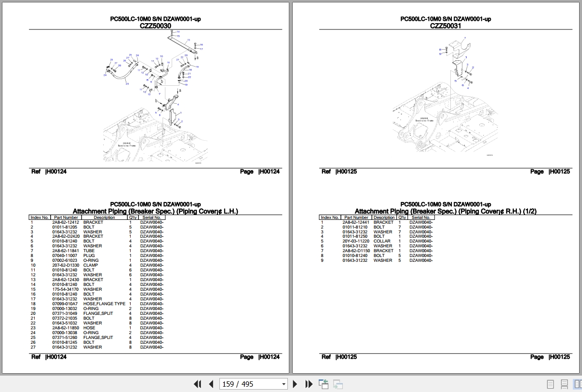Click the CZZ50030 diagram drawing

point(154,96)
